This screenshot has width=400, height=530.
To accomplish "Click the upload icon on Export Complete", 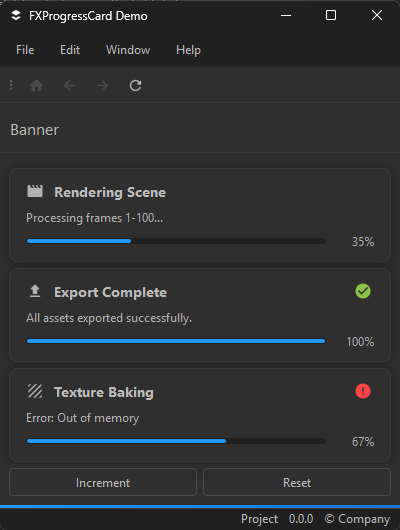I will (35, 291).
